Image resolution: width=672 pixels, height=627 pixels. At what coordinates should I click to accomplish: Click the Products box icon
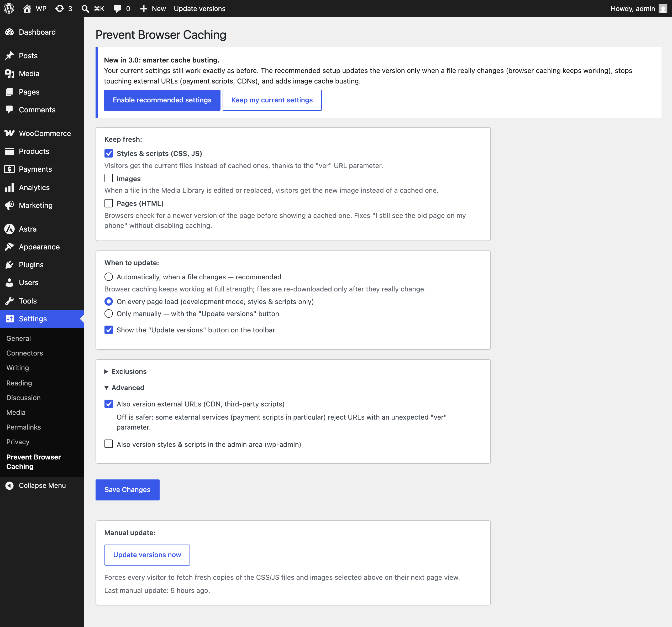click(9, 151)
